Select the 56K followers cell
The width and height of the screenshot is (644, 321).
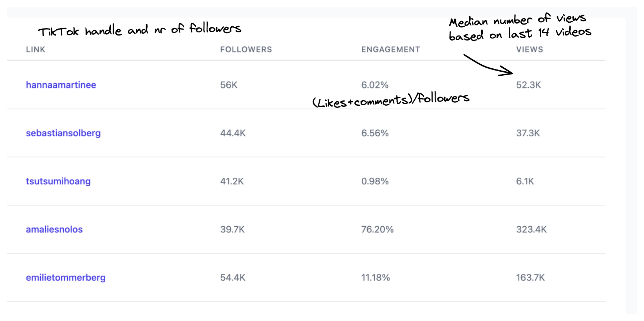point(229,85)
